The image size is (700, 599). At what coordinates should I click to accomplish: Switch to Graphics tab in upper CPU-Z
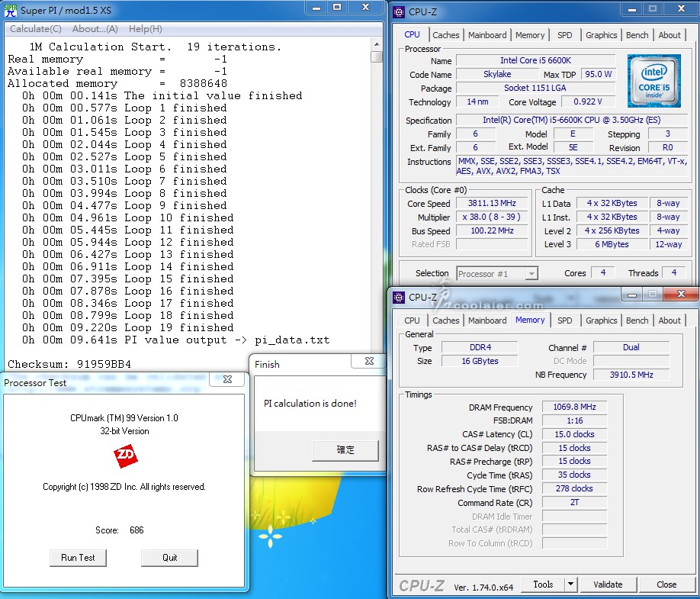point(602,35)
